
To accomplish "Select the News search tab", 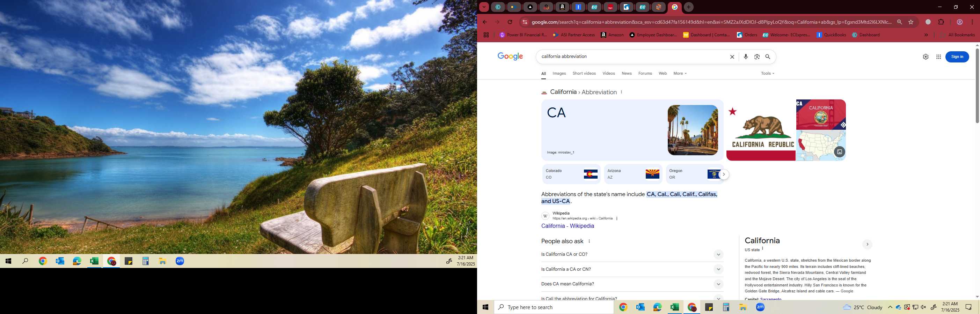I will point(627,73).
